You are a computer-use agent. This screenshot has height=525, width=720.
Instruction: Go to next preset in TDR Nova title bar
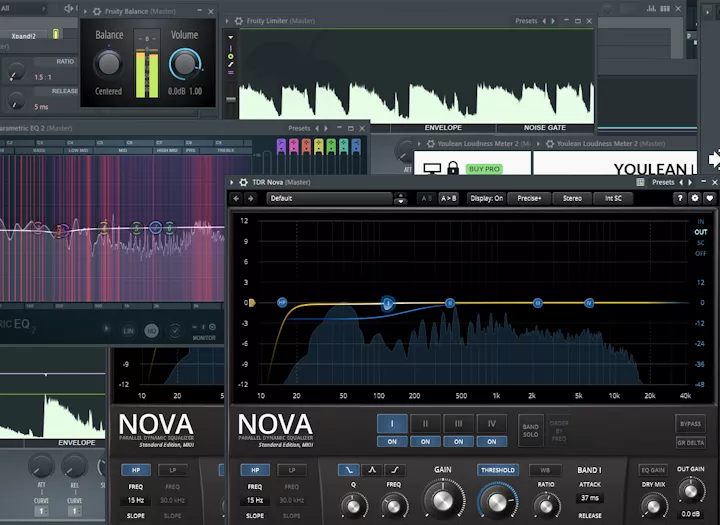[x=690, y=182]
